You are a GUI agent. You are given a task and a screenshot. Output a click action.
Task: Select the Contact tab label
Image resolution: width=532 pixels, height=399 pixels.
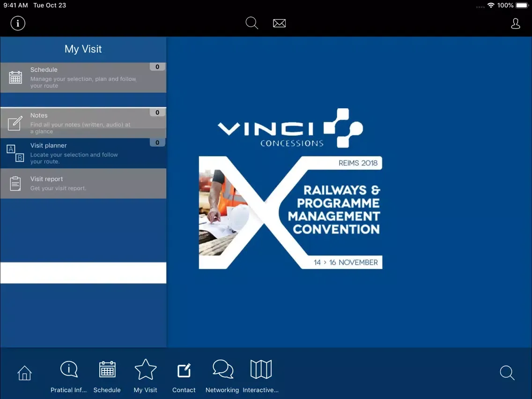pos(184,390)
